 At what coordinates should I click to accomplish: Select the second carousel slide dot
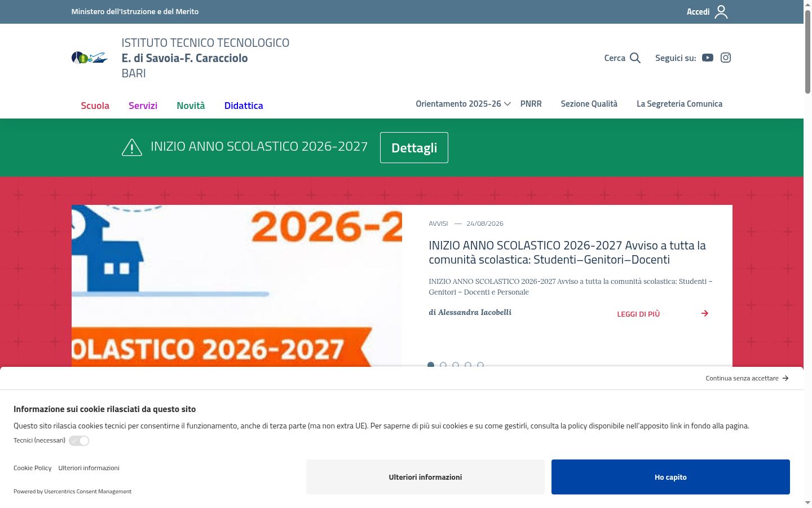pos(443,365)
